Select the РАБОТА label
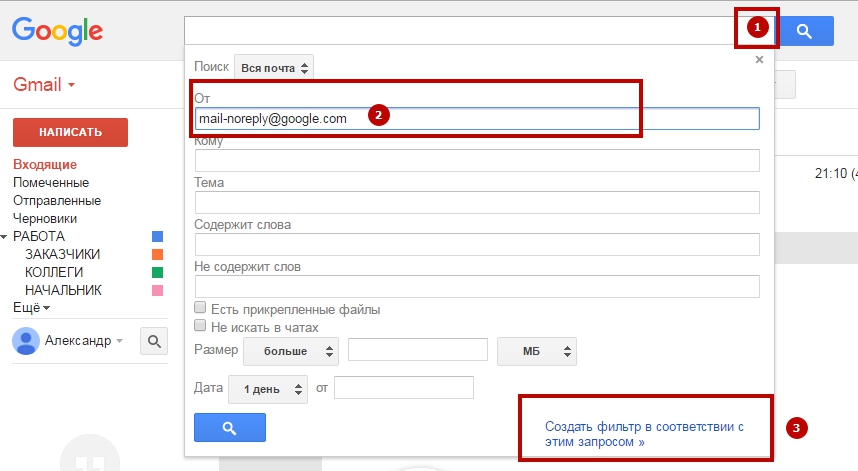 39,236
